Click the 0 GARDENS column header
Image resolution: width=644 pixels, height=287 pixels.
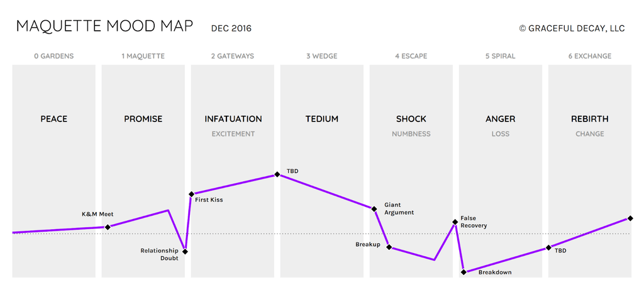[53, 56]
